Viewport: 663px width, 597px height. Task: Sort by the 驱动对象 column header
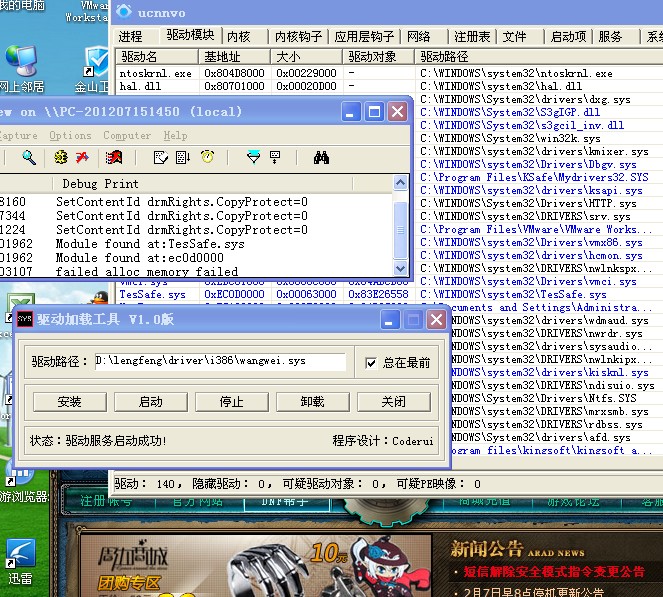[x=378, y=57]
